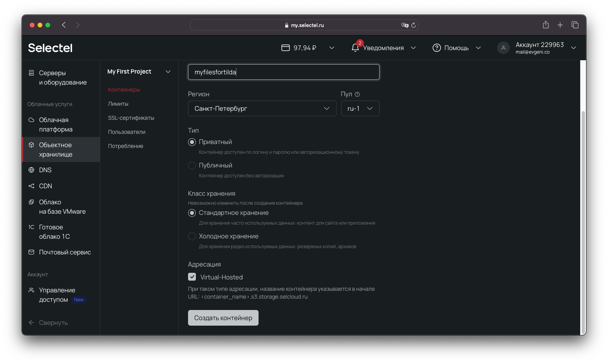Toggle the Virtual-Hosted checkbox
608x364 pixels.
point(192,277)
